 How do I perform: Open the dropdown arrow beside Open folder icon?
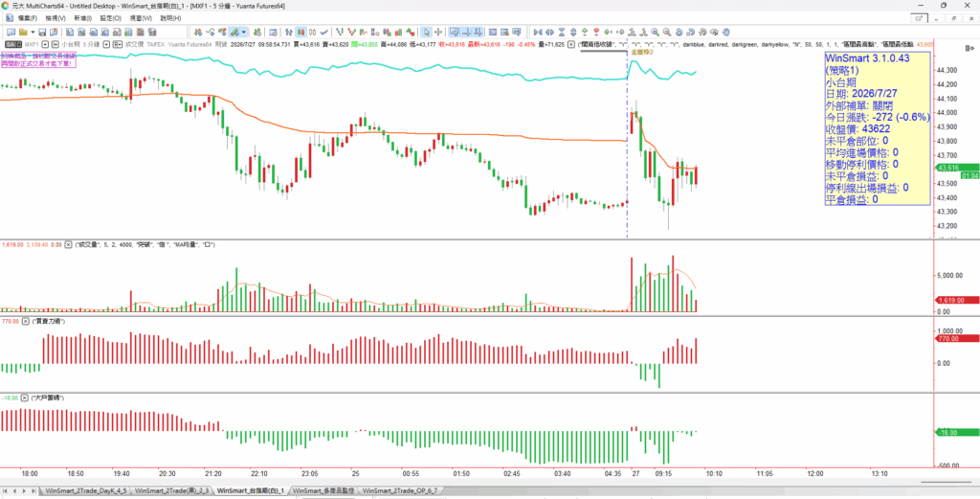click(x=33, y=32)
